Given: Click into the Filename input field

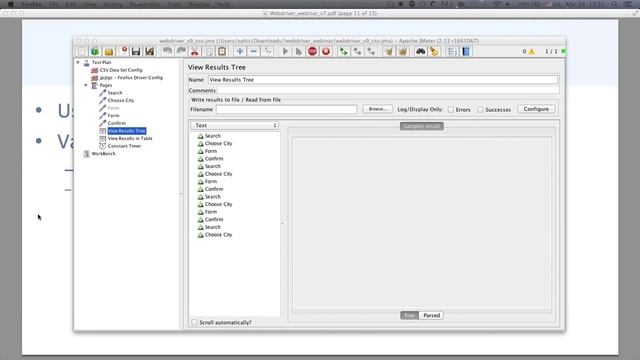Looking at the screenshot, I should pyautogui.click(x=287, y=109).
